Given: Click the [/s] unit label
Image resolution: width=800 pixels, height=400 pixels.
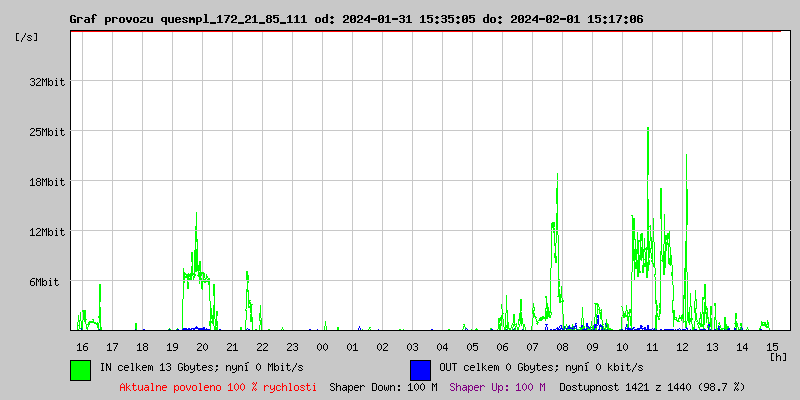Looking at the screenshot, I should [x=27, y=37].
